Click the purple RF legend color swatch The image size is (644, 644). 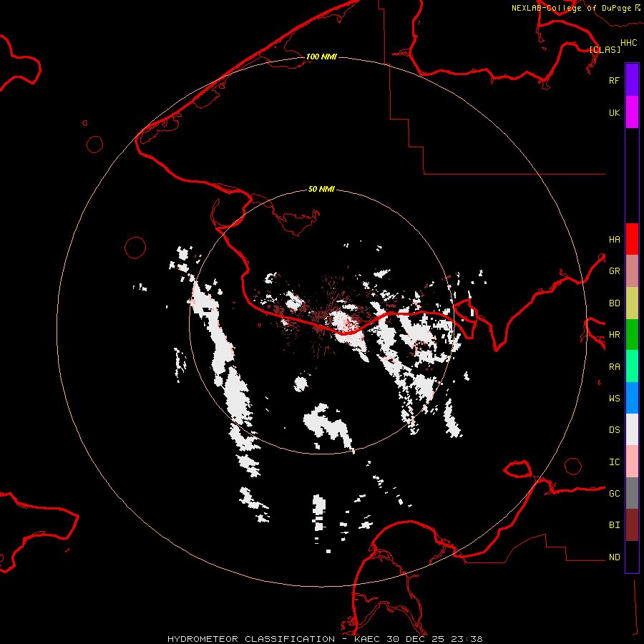coord(632,79)
